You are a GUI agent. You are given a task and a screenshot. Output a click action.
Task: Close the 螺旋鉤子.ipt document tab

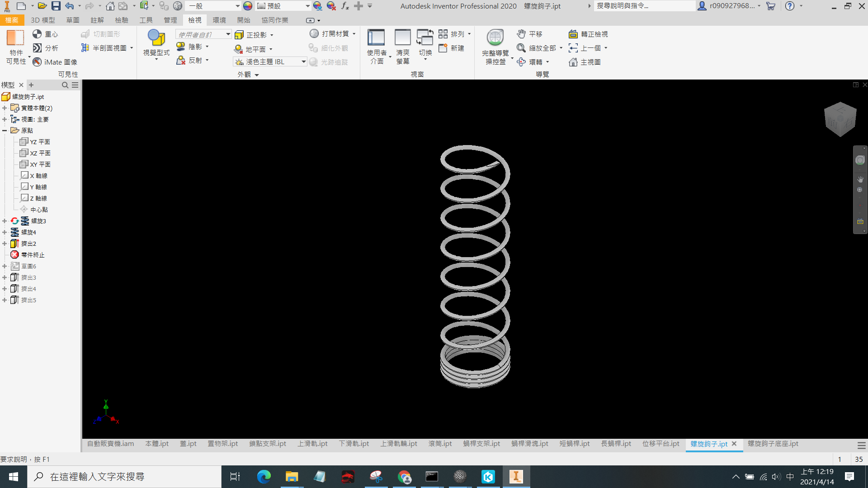tap(734, 444)
